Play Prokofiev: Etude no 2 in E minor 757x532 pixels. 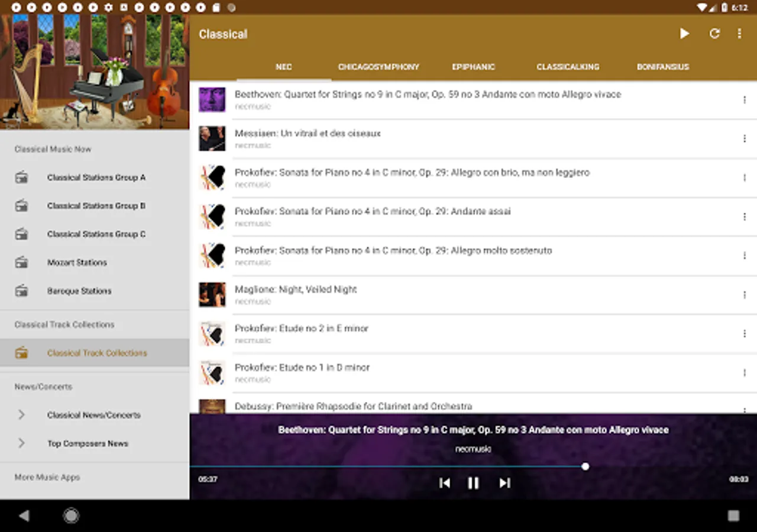pos(473,334)
